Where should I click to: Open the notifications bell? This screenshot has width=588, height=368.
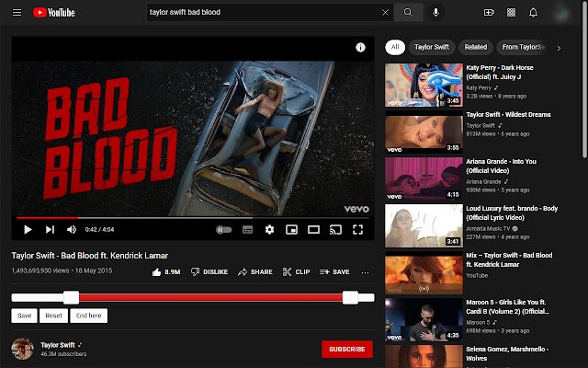point(533,12)
